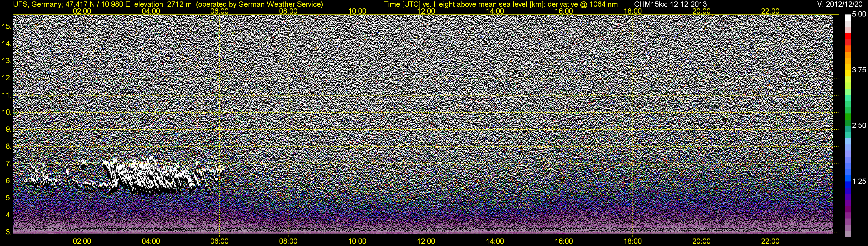
Task: Click the 06:00 label on top axis
Action: [x=220, y=11]
